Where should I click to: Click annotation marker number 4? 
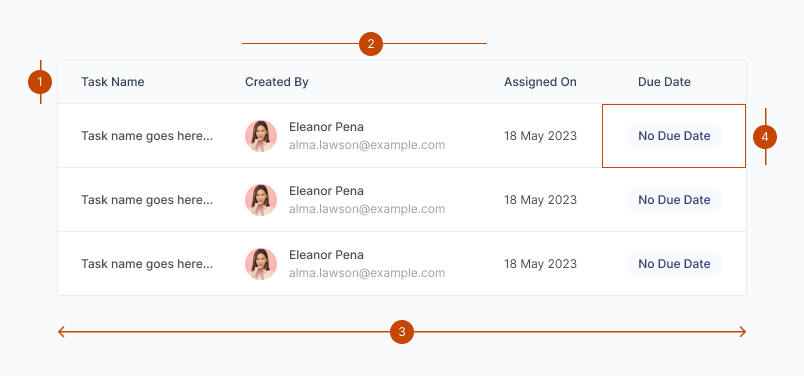(765, 137)
